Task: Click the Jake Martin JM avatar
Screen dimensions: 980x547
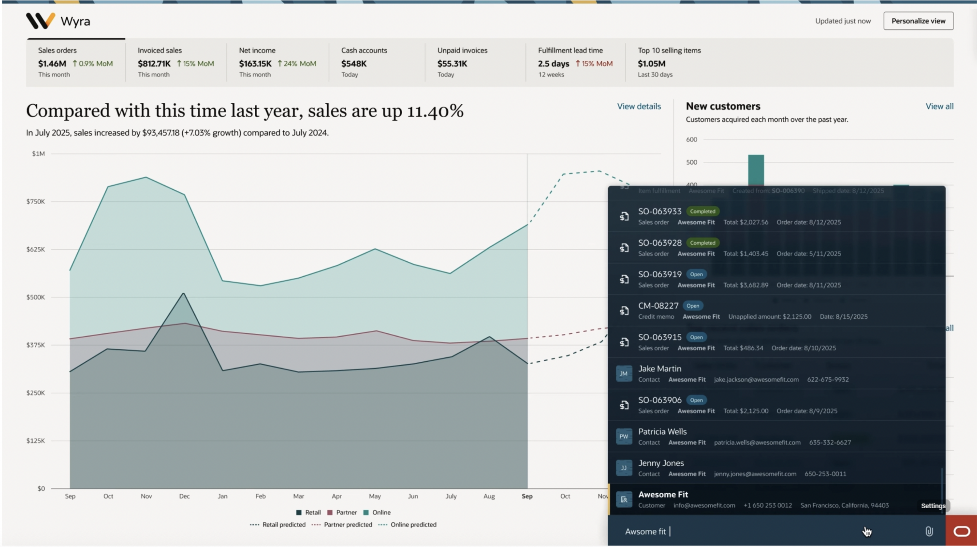Action: pos(624,373)
